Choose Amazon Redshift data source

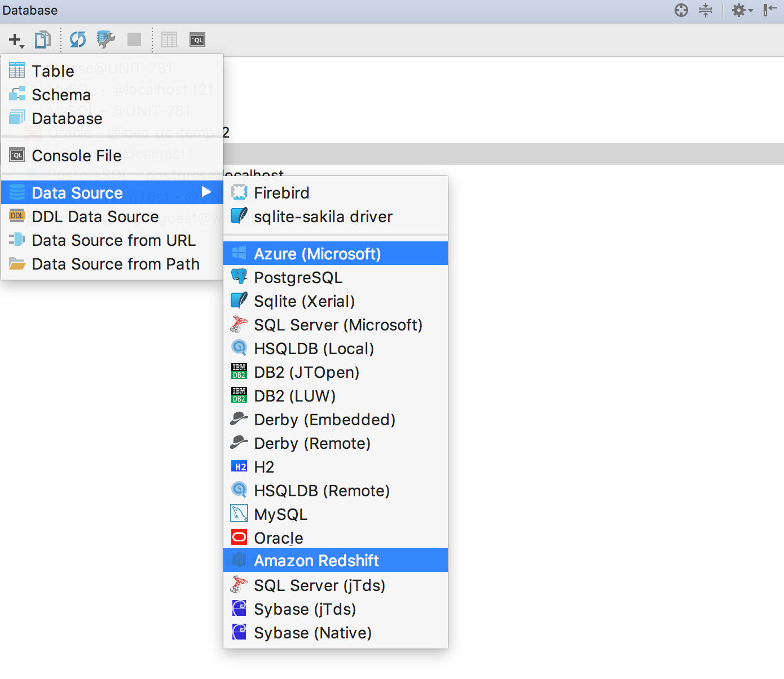click(336, 561)
